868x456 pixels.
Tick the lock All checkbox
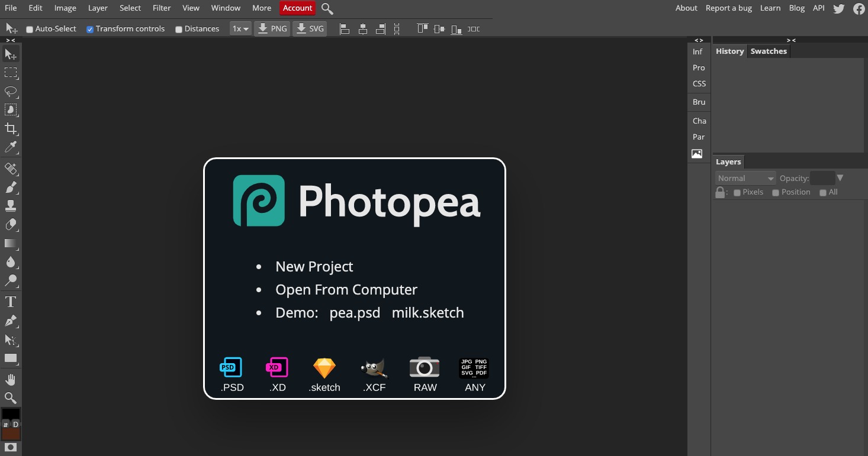click(x=823, y=193)
